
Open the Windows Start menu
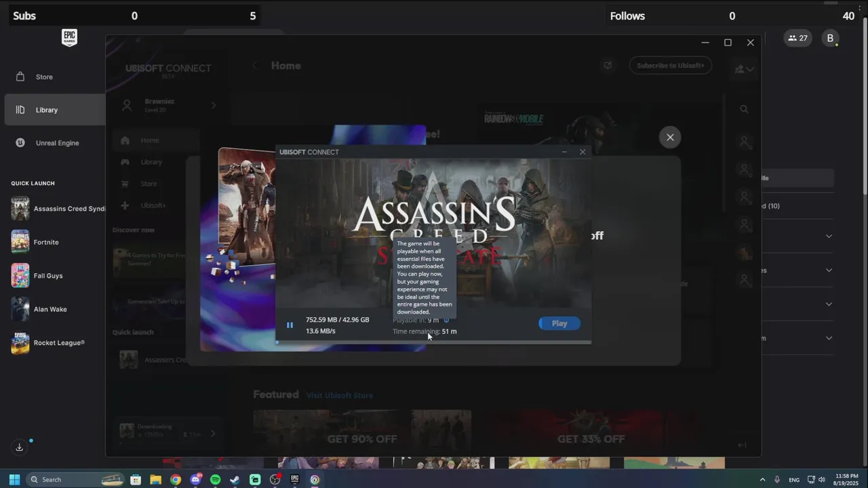click(x=14, y=479)
